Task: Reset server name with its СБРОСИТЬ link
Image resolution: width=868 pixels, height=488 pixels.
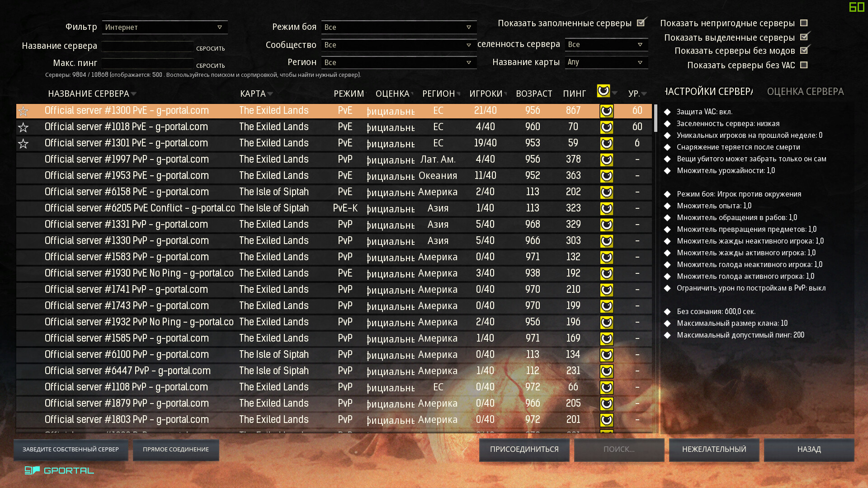Action: click(210, 48)
